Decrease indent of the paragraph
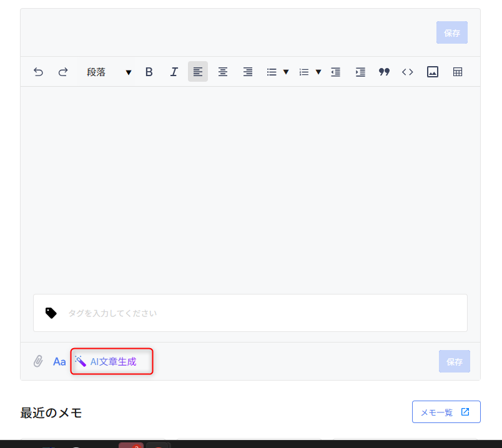Screen dimensions: 502x448 (x=335, y=72)
